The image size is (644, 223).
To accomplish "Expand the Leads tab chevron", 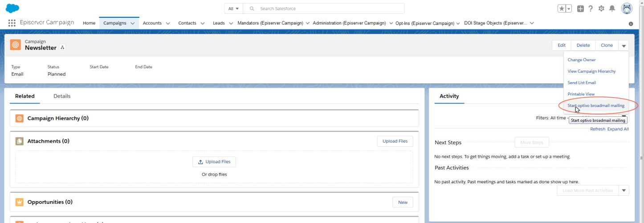I will (231, 23).
